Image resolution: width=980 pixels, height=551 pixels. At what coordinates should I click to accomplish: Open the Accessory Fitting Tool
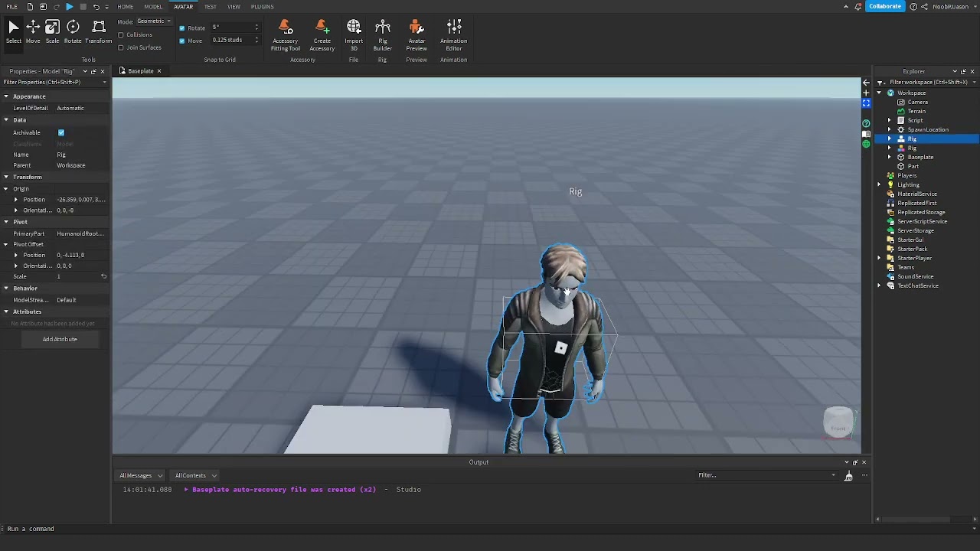(x=285, y=36)
